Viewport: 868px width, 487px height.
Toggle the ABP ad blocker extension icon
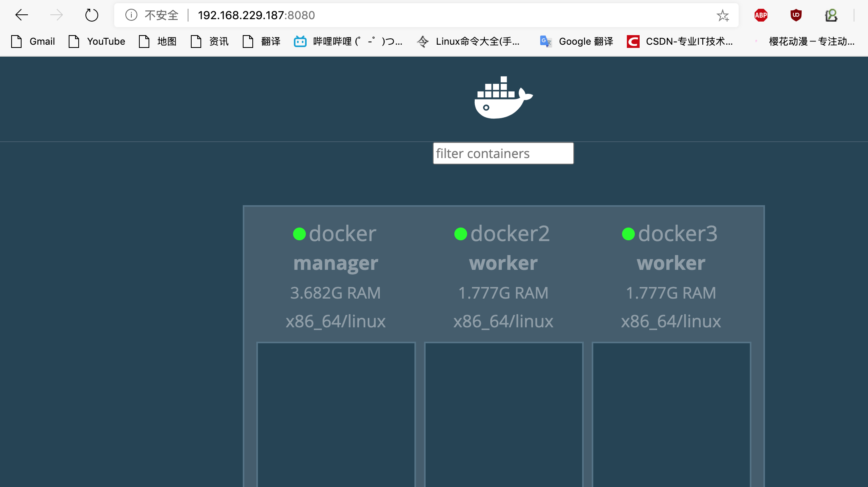762,15
